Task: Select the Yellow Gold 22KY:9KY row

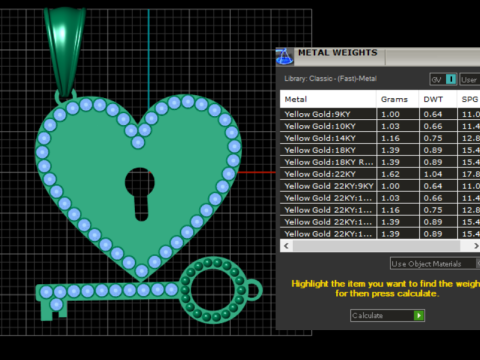Action: click(x=380, y=186)
